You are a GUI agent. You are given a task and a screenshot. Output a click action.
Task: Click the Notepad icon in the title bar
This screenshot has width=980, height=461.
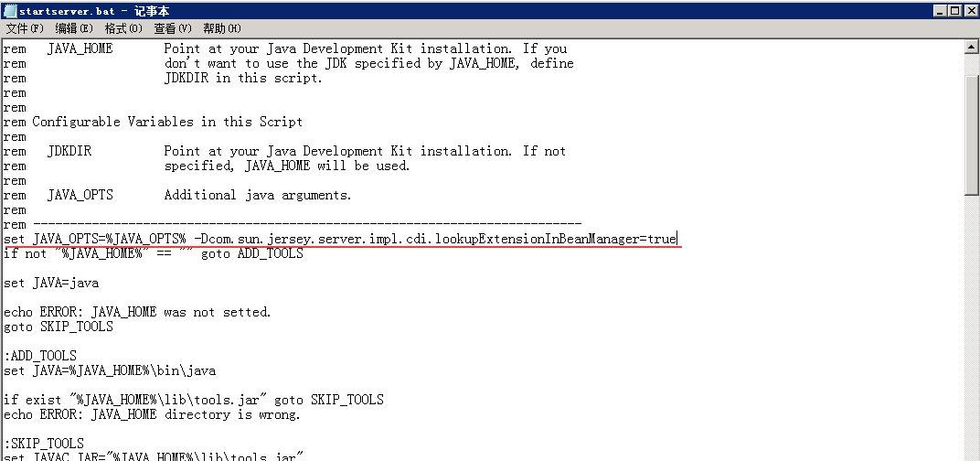coord(9,11)
